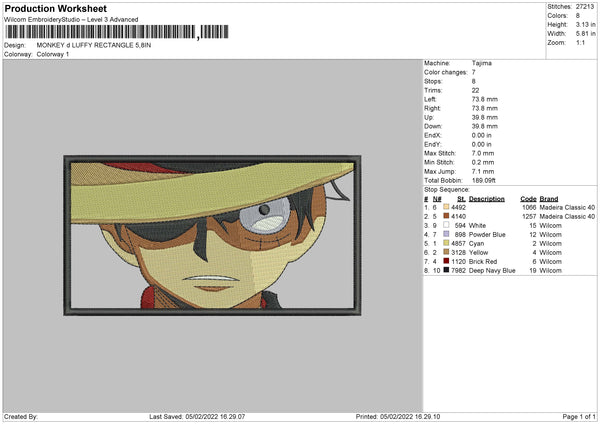
Task: Click the 'Brick Red' description text
Action: (483, 261)
